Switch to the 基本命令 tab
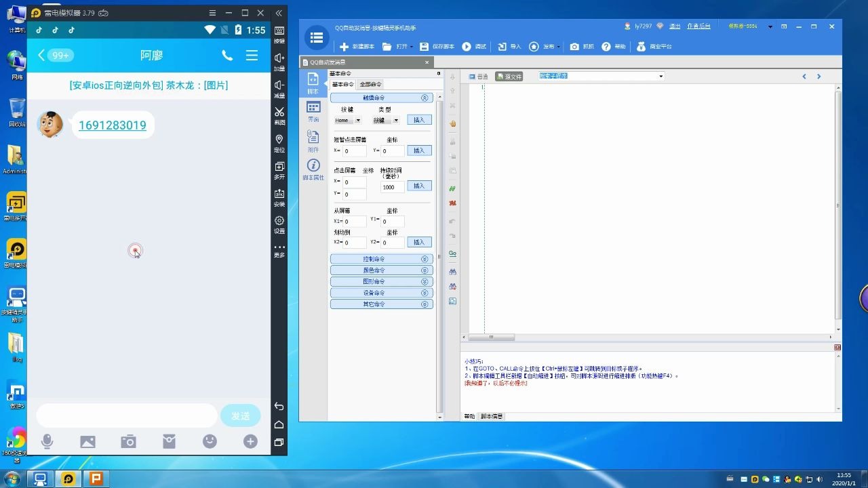Viewport: 868px width, 488px height. tap(342, 85)
